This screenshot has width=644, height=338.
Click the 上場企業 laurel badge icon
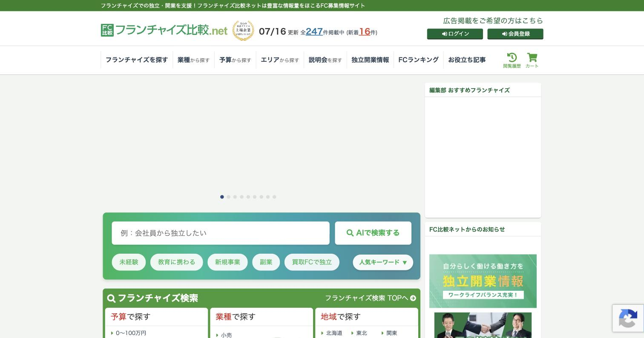[243, 31]
